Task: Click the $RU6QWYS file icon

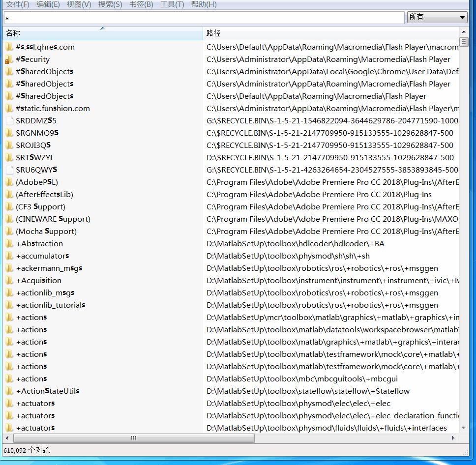Action: (9, 170)
